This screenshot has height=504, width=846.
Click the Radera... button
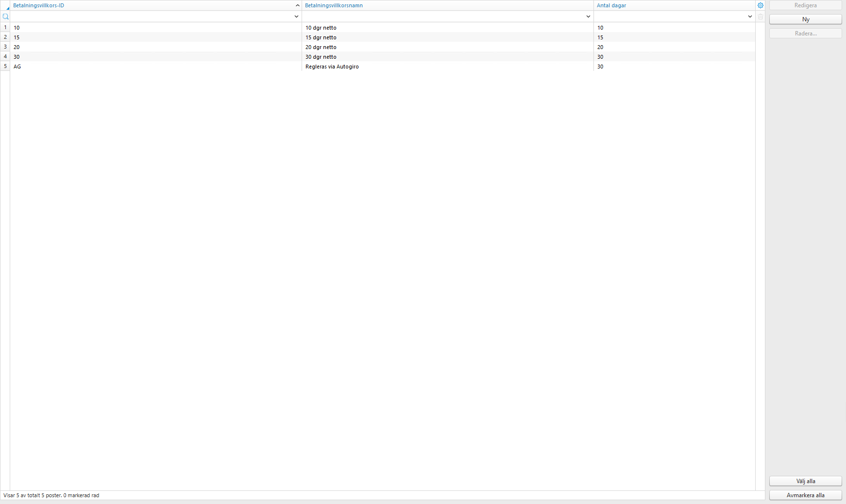805,33
